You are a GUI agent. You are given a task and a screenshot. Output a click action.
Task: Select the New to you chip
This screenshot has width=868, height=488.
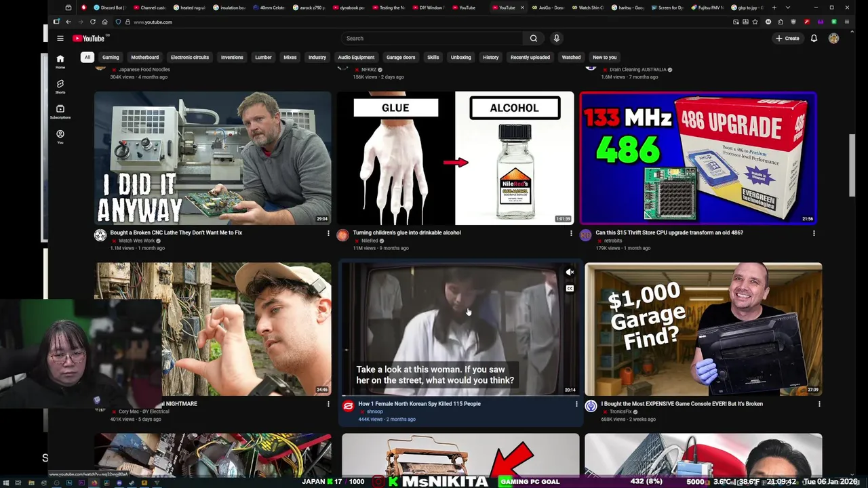pyautogui.click(x=605, y=58)
